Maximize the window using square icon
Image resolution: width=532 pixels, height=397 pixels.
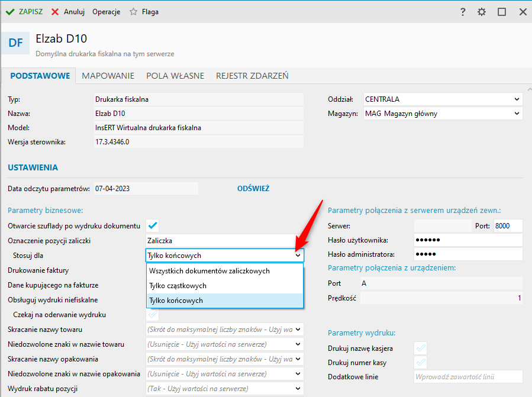(x=502, y=12)
